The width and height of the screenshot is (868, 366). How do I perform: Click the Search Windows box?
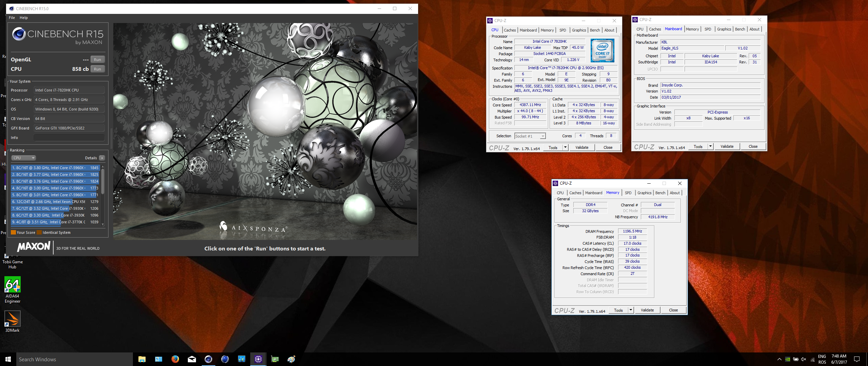tap(75, 359)
